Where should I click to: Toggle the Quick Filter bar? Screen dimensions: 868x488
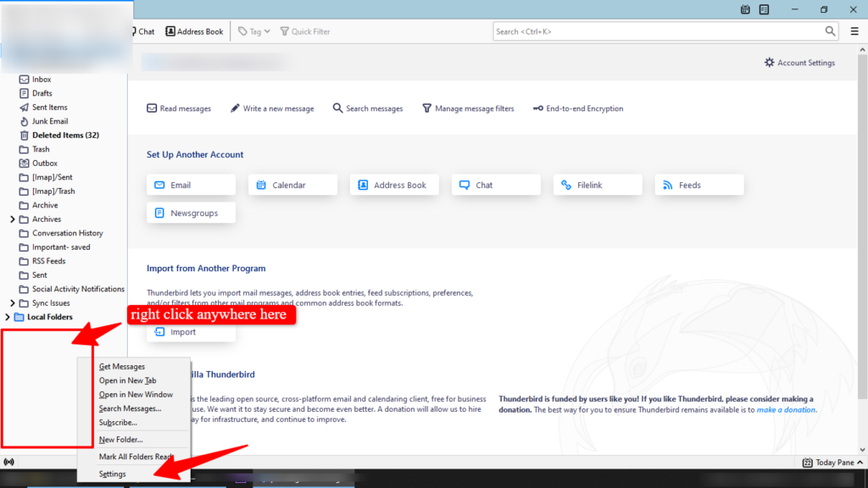pos(304,31)
